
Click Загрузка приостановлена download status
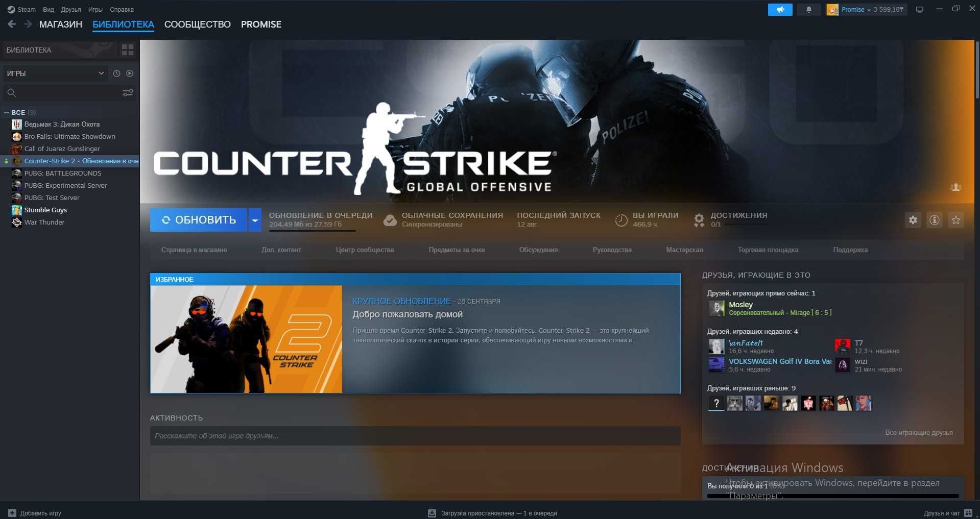[x=499, y=513]
